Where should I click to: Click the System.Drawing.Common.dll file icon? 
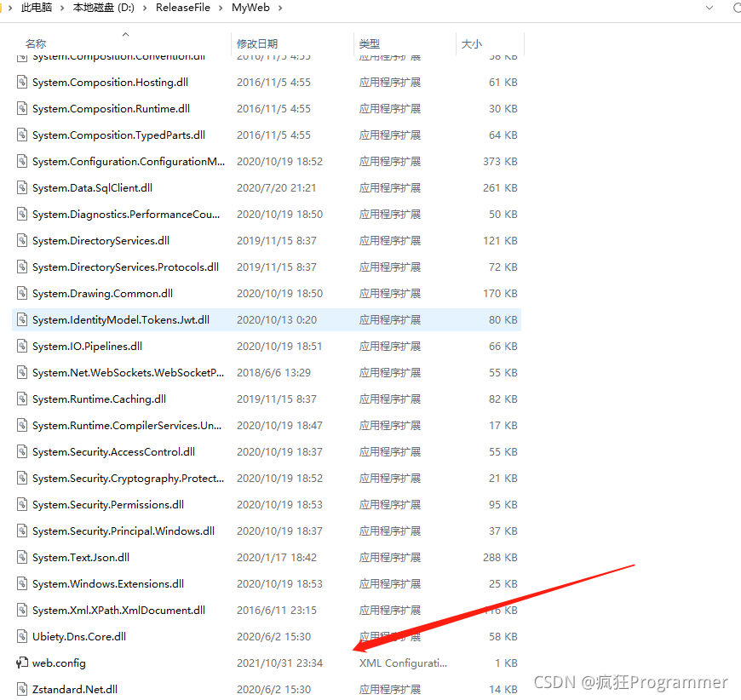(23, 293)
